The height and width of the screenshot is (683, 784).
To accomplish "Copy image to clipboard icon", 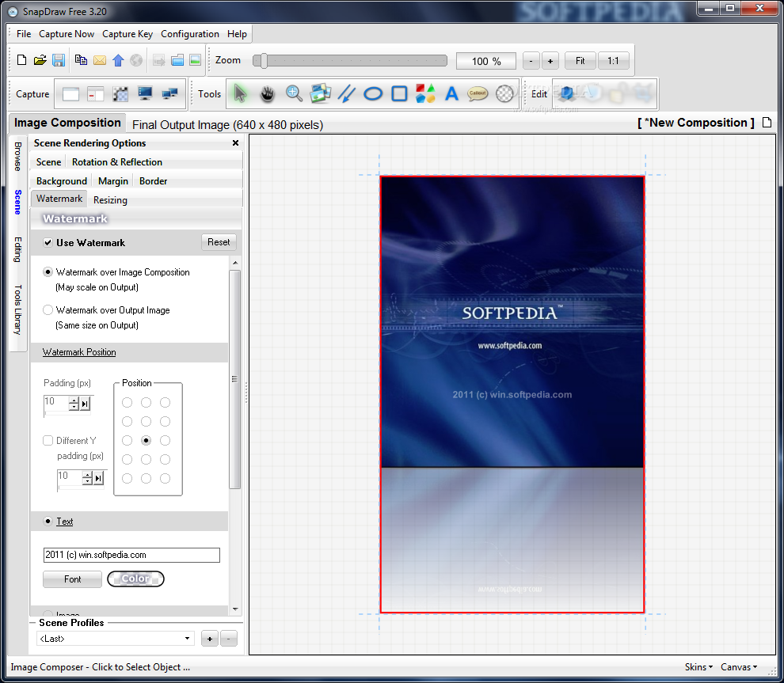I will (x=81, y=60).
